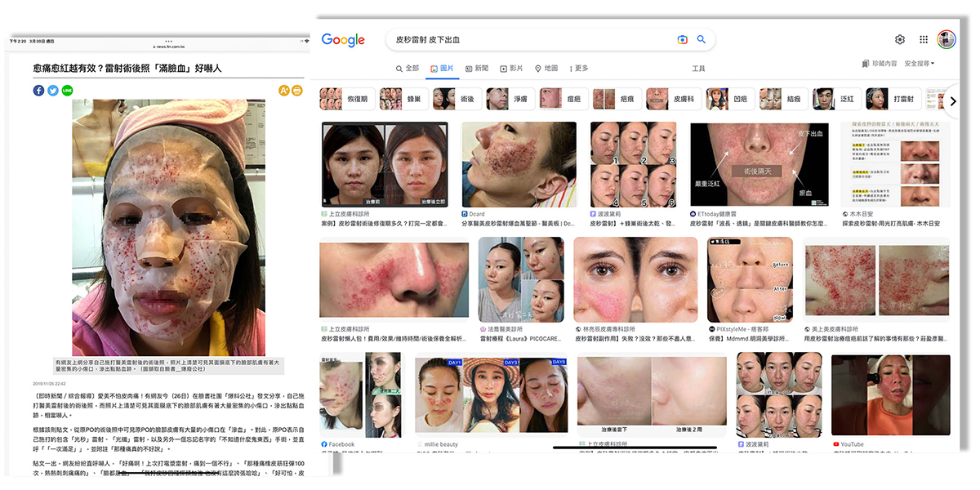Click the blue magnifier search icon

[x=701, y=39]
